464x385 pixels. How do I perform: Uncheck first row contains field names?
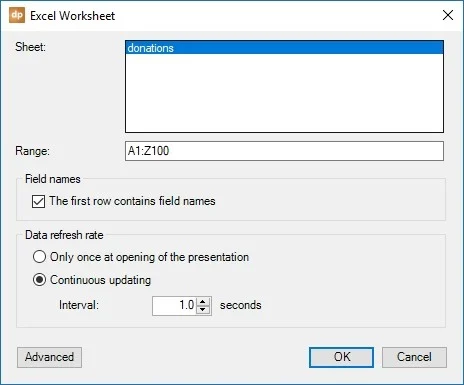[38, 201]
